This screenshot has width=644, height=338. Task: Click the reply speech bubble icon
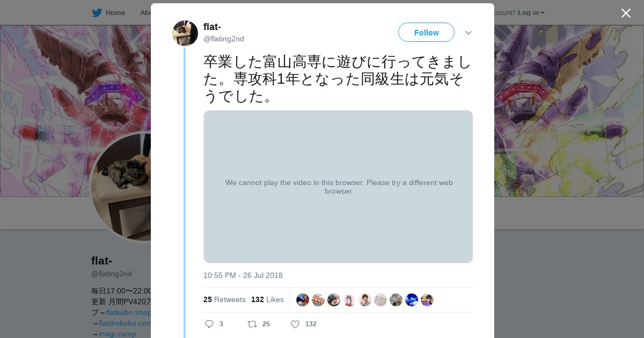209,324
